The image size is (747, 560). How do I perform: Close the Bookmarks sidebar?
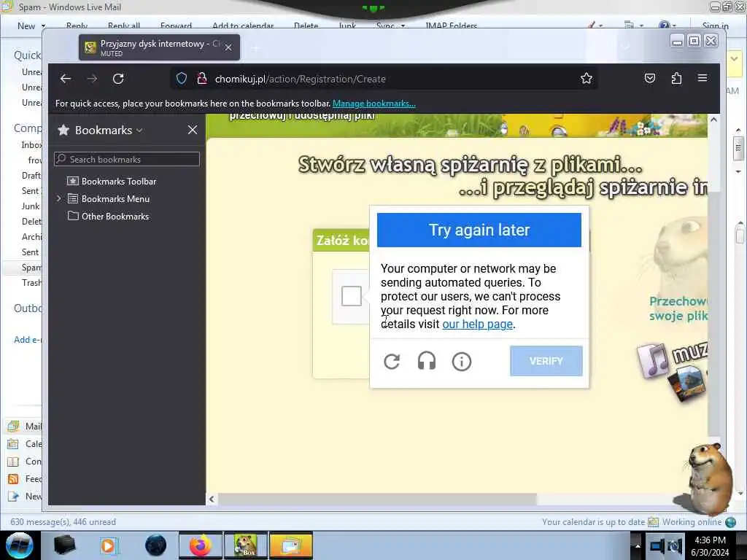tap(193, 130)
